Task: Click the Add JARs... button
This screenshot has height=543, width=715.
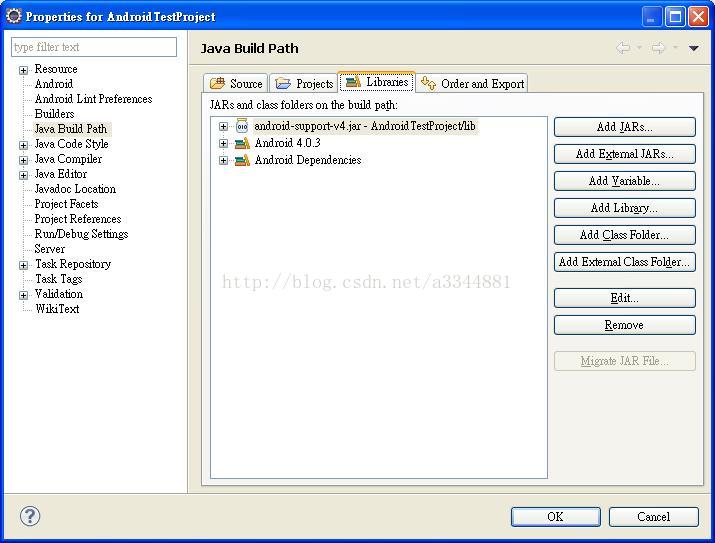Action: tap(625, 127)
